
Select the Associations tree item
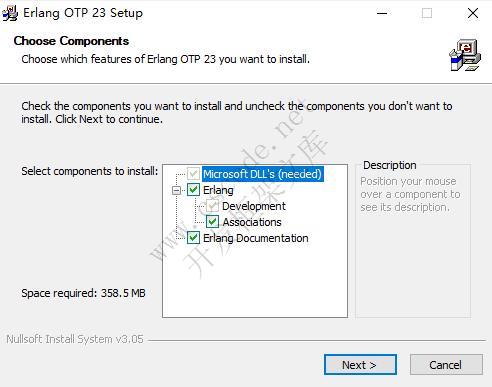point(252,222)
